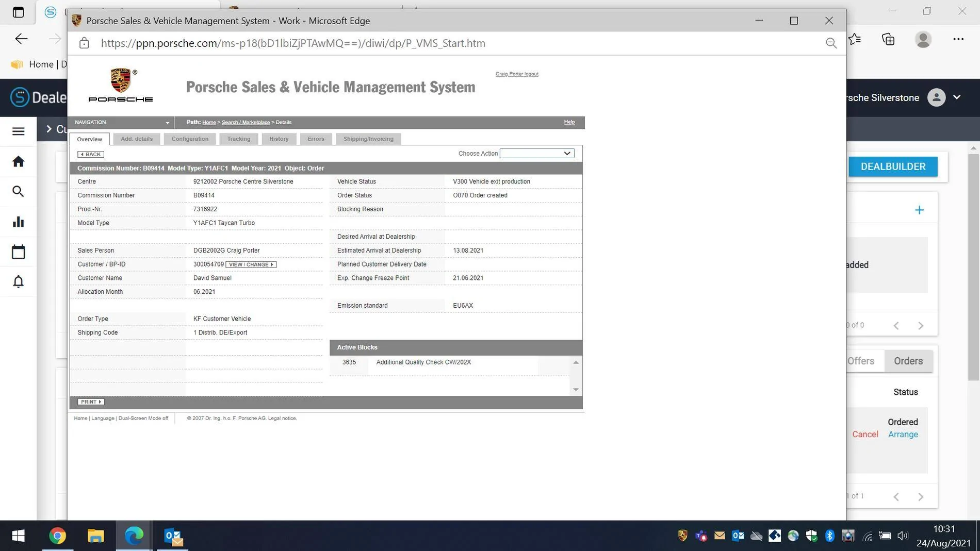Expand the chevron beside 'Cu' in the Dealer app

[x=49, y=129]
